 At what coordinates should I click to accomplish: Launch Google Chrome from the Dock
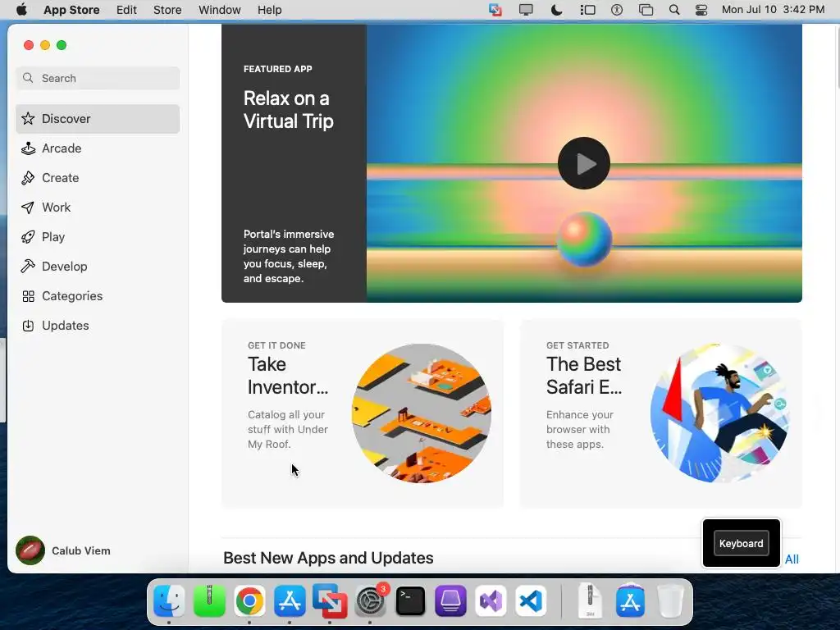pyautogui.click(x=249, y=601)
